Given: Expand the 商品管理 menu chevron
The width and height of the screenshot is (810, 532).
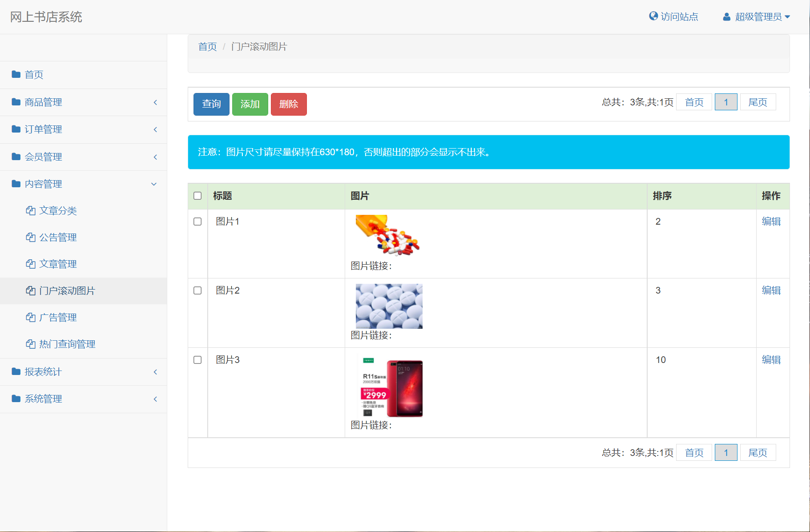Looking at the screenshot, I should click(155, 102).
